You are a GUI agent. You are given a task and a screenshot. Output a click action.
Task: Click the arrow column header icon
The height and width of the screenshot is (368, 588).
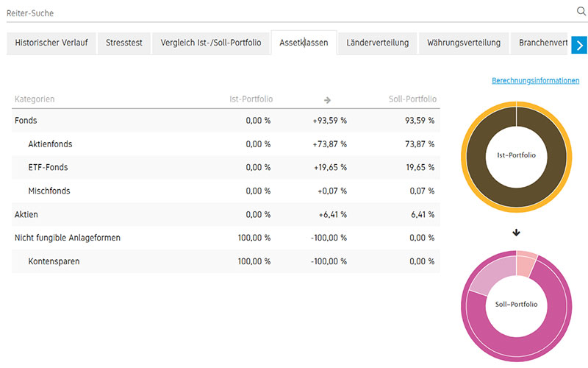[x=327, y=99]
